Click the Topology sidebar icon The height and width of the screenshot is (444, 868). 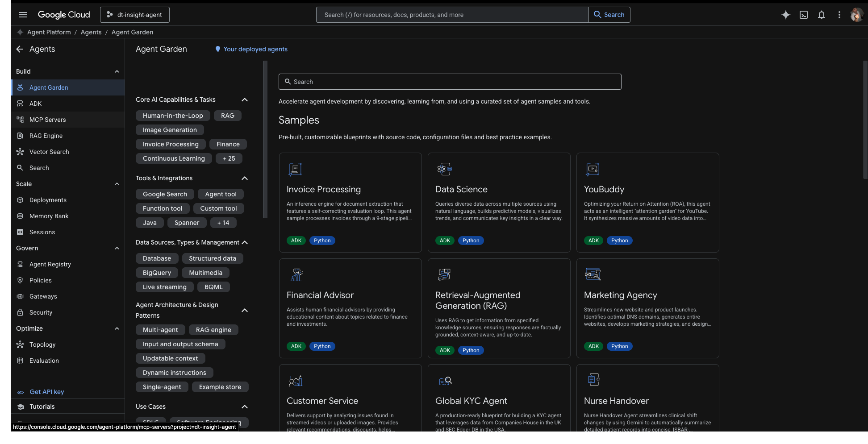click(20, 344)
